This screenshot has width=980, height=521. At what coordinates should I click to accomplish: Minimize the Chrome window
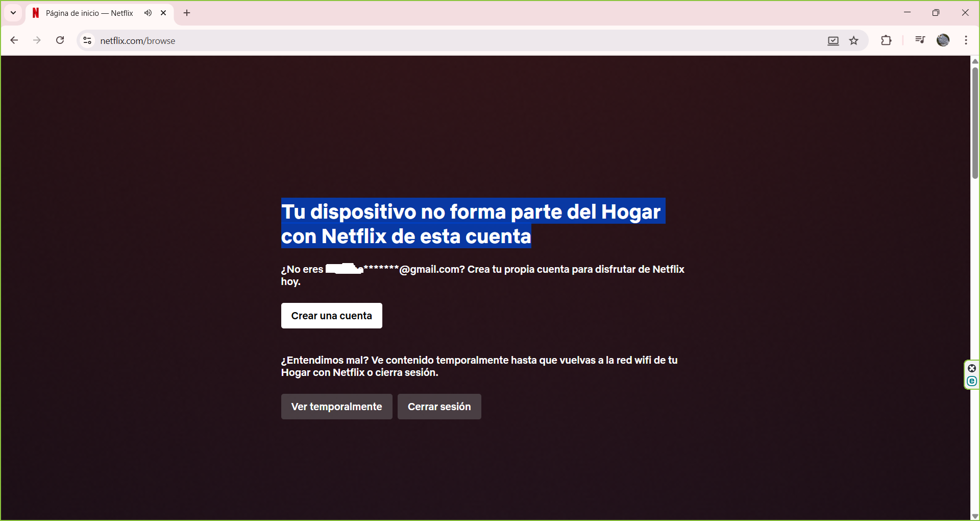click(x=907, y=13)
